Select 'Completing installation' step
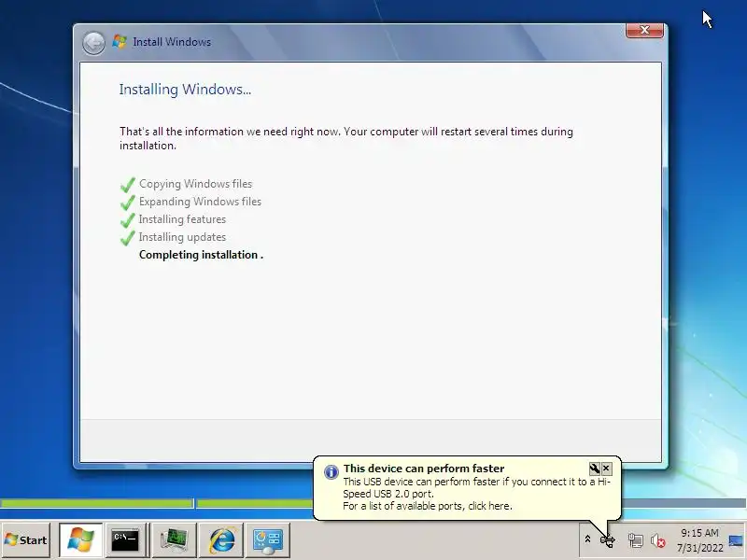 click(201, 255)
